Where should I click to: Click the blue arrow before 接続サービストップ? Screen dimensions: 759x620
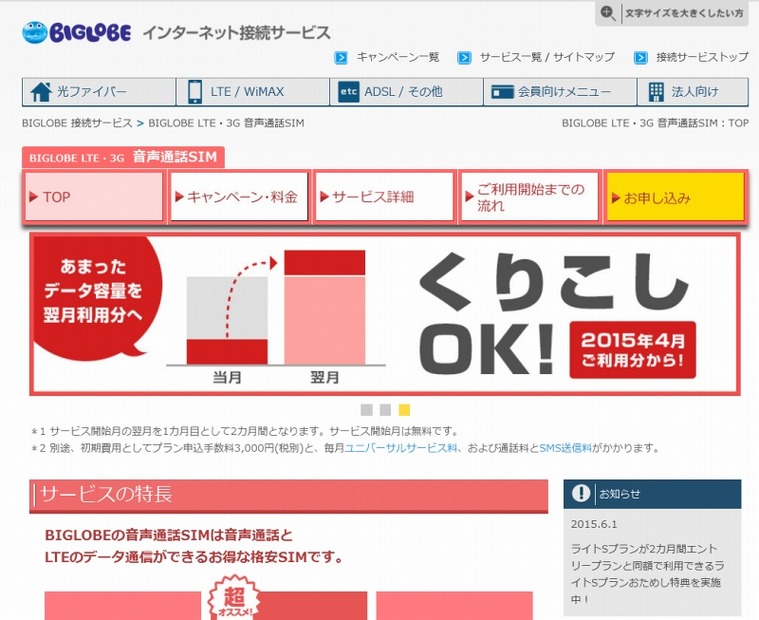pyautogui.click(x=640, y=58)
